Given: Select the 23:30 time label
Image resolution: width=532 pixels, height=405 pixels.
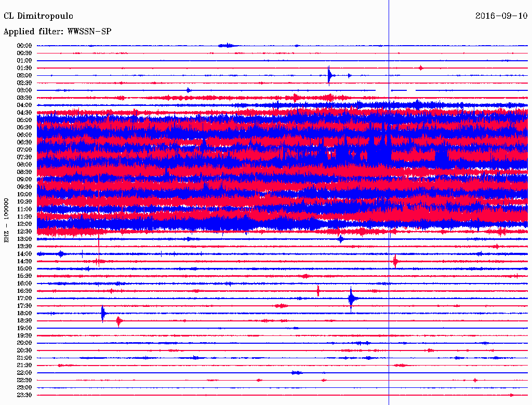Looking at the screenshot, I should 24,395.
